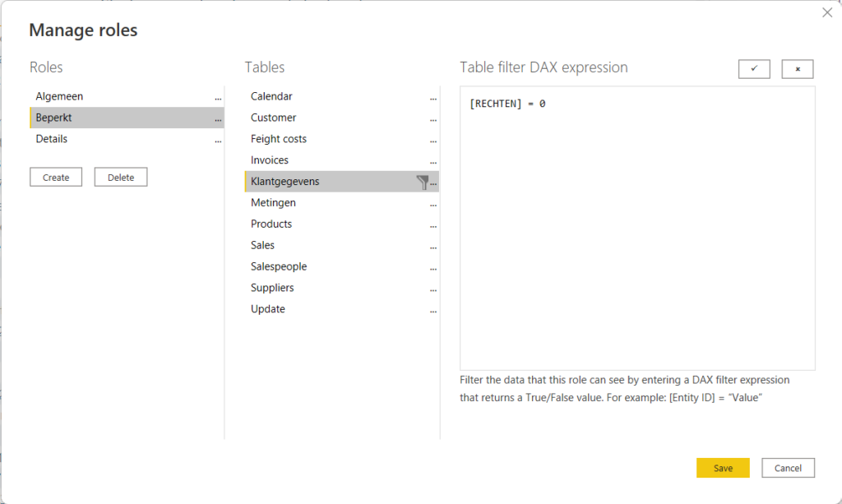Discard DAX changes with the x button
Screen dimensions: 842x504
point(797,69)
